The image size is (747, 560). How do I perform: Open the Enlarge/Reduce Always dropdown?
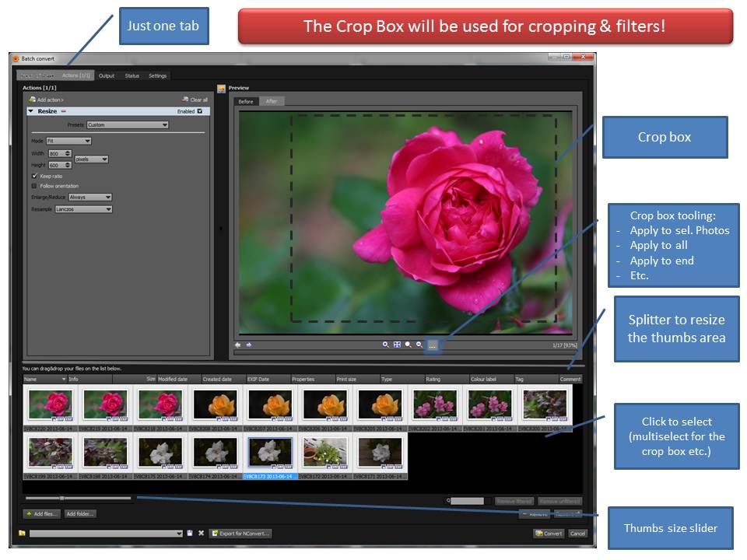[x=90, y=197]
